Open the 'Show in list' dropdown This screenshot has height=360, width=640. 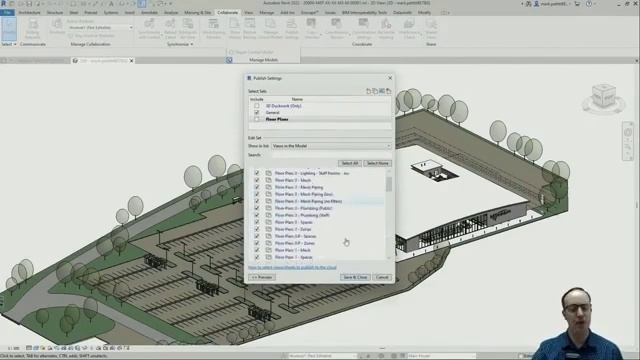pos(331,146)
